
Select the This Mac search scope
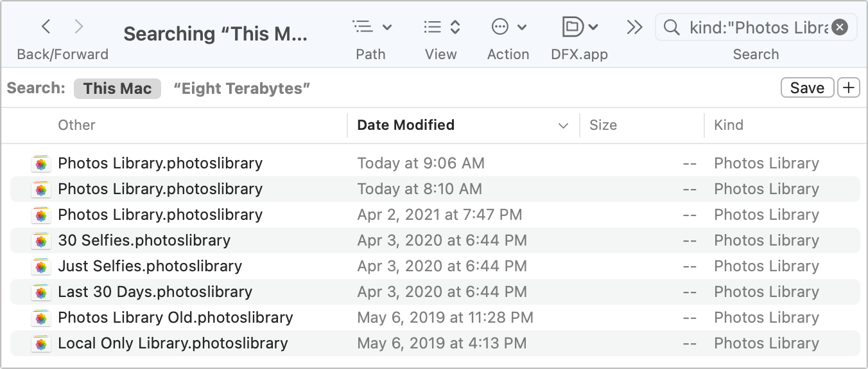(x=117, y=89)
